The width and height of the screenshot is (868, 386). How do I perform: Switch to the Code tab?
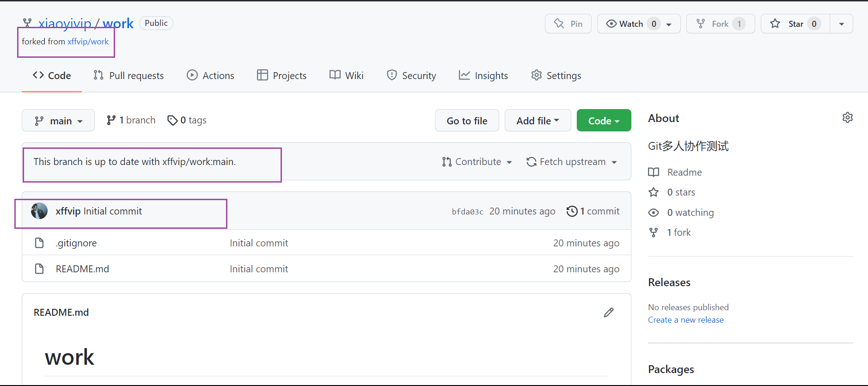click(52, 75)
